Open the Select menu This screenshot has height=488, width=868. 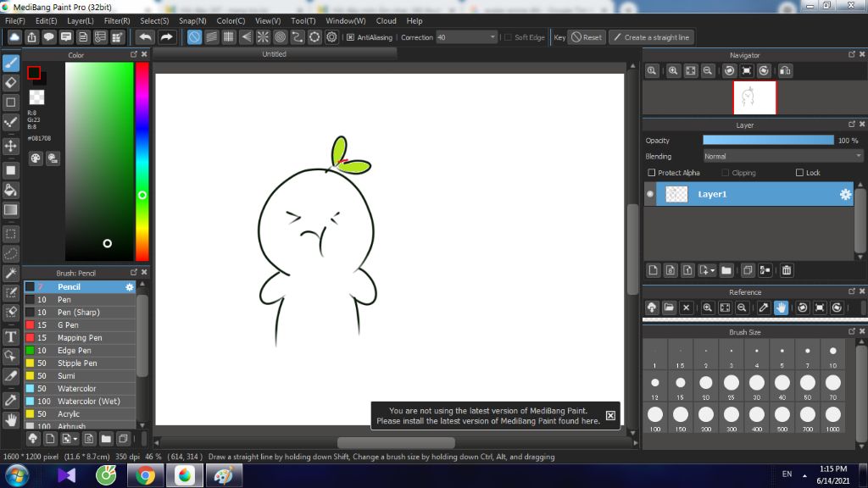coord(154,20)
